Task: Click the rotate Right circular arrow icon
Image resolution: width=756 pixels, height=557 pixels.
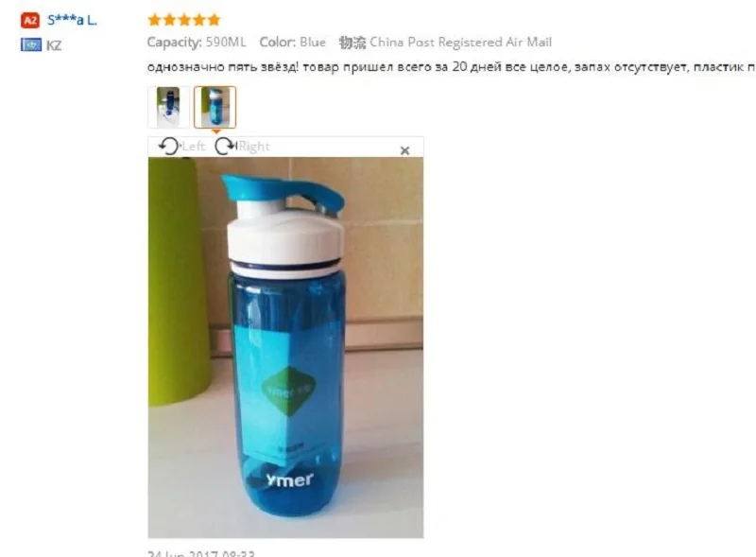Action: [x=225, y=146]
